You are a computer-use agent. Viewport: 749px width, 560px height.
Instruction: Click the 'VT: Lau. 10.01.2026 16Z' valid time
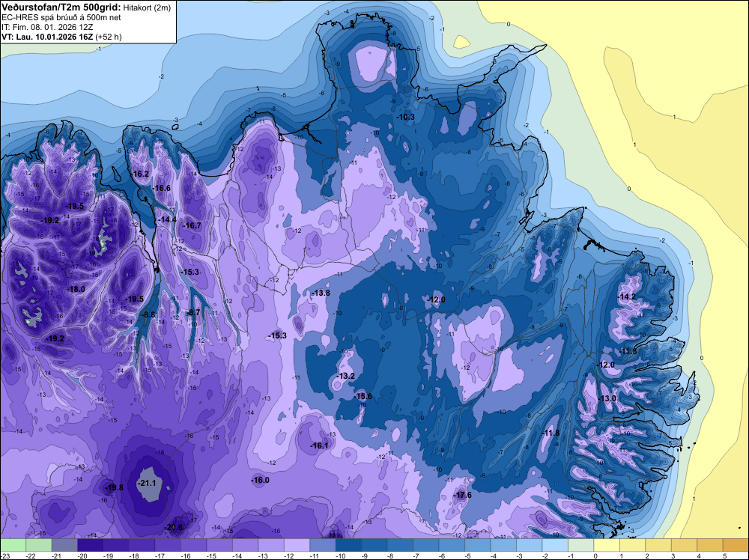(47, 37)
